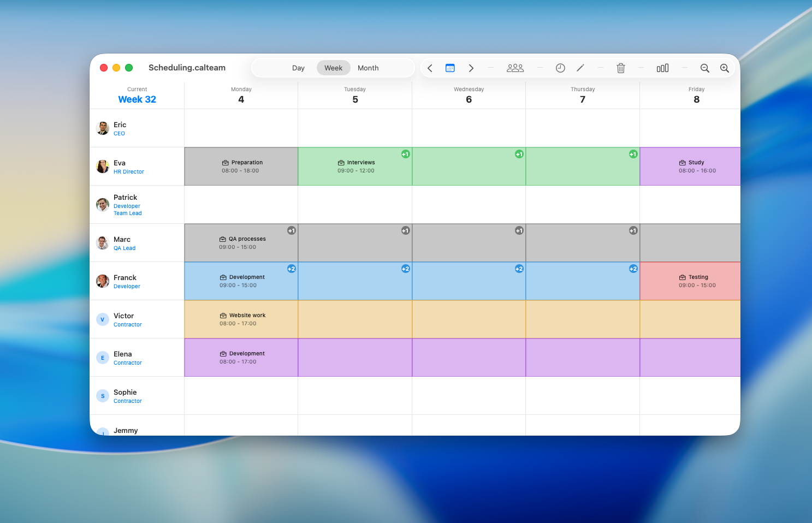Expand the +1 badge on Eva's Tuesday Interviews
The width and height of the screenshot is (812, 523).
tap(405, 154)
